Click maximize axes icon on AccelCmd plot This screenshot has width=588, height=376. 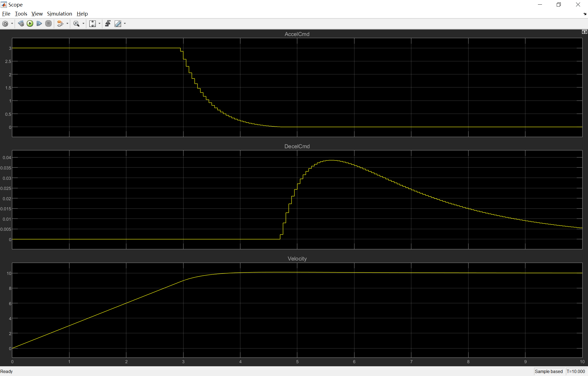click(x=584, y=32)
